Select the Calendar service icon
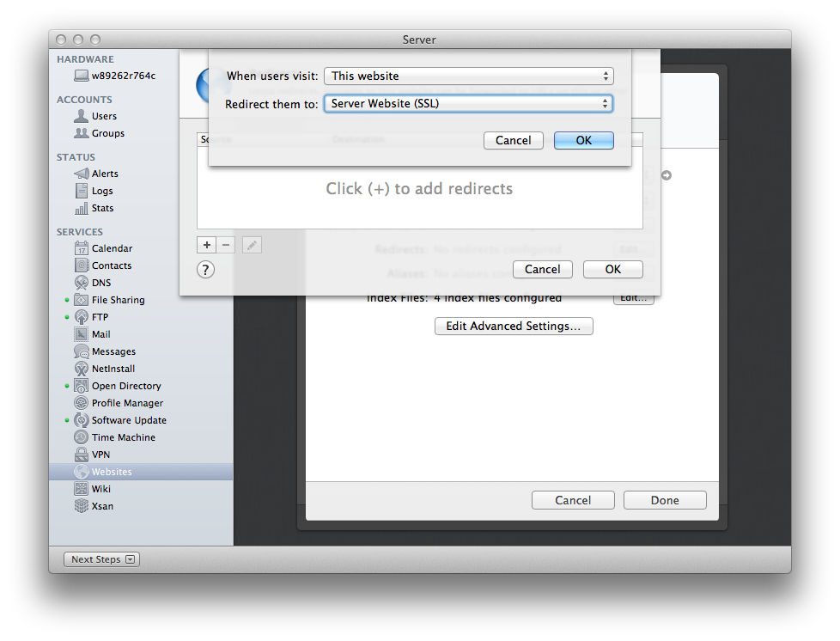This screenshot has width=840, height=641. (x=82, y=248)
